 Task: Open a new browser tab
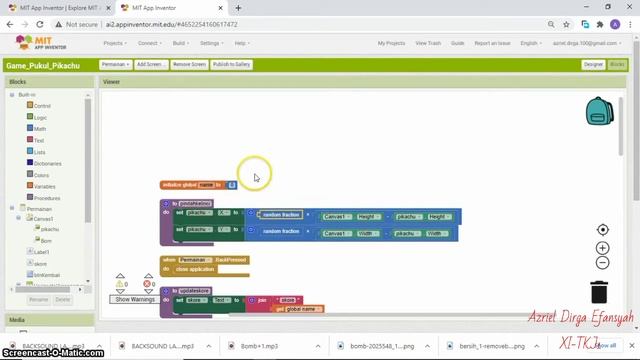click(238, 8)
